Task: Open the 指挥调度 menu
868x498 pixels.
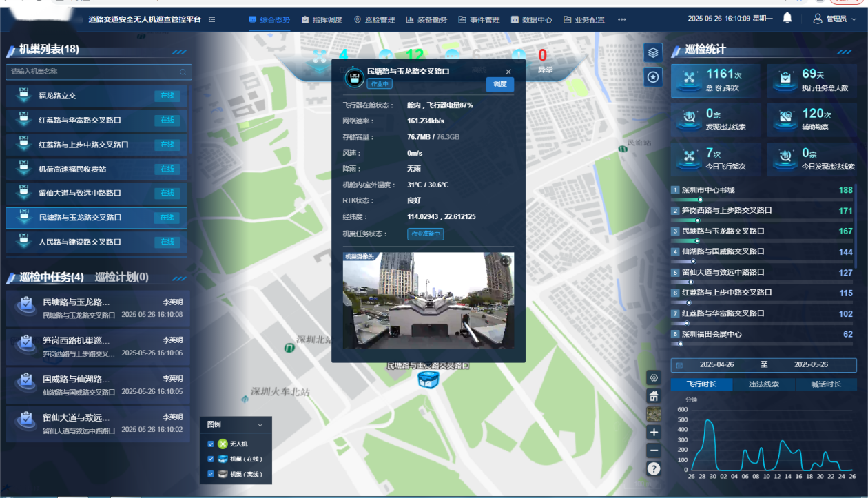Action: pos(321,19)
